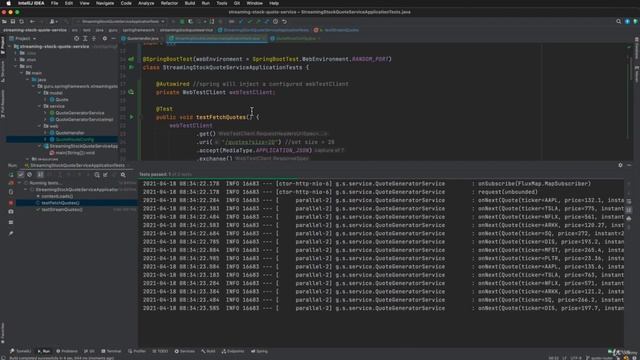
Task: Click the pin tab icon in Run panel
Action: point(11,233)
